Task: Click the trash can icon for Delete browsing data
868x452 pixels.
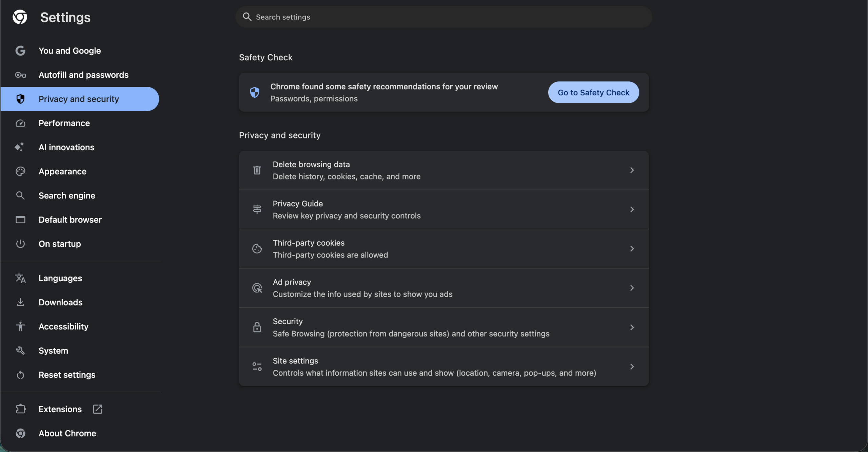Action: pos(257,170)
